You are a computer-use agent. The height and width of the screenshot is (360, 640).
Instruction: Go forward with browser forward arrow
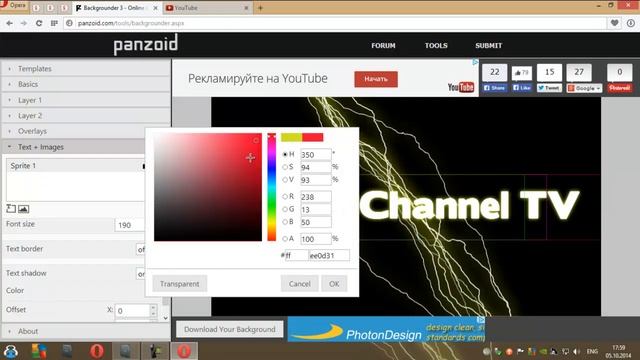click(24, 23)
